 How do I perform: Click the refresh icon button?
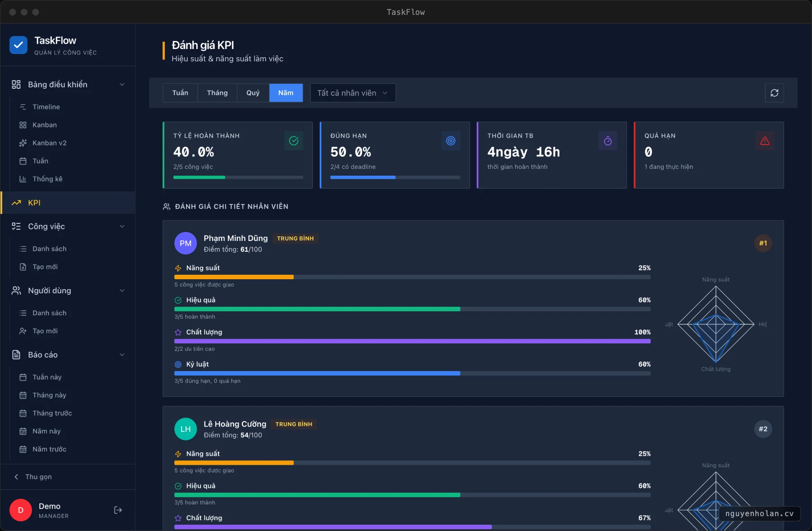774,93
